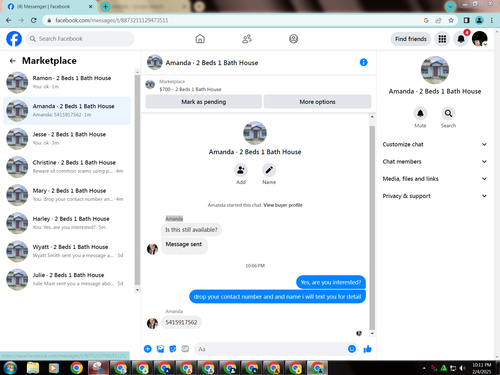The image size is (500, 375).
Task: Open more actions plus icon in composer
Action: (x=148, y=349)
